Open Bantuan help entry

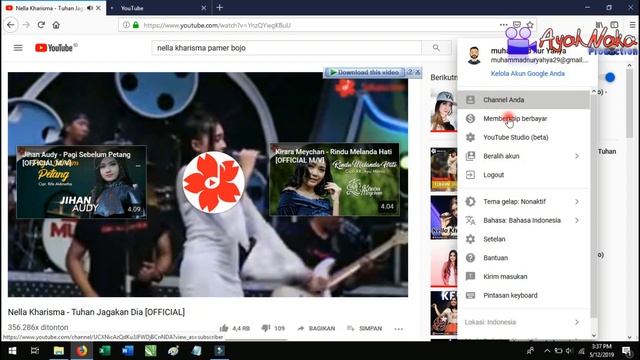[524, 258]
